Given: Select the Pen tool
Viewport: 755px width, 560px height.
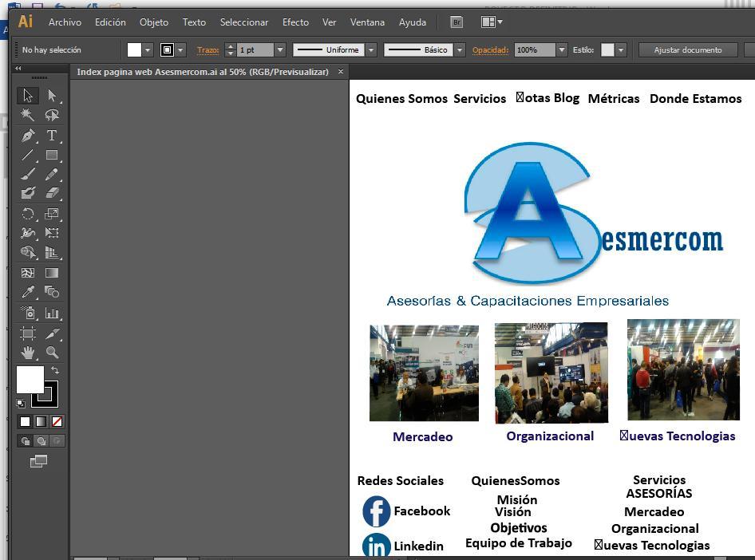Looking at the screenshot, I should (28, 136).
